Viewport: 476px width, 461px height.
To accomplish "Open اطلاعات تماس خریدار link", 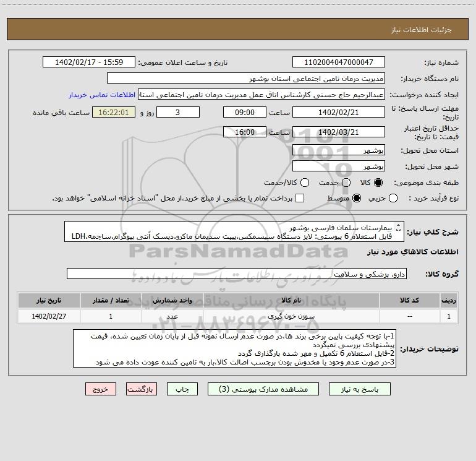I will [x=102, y=95].
